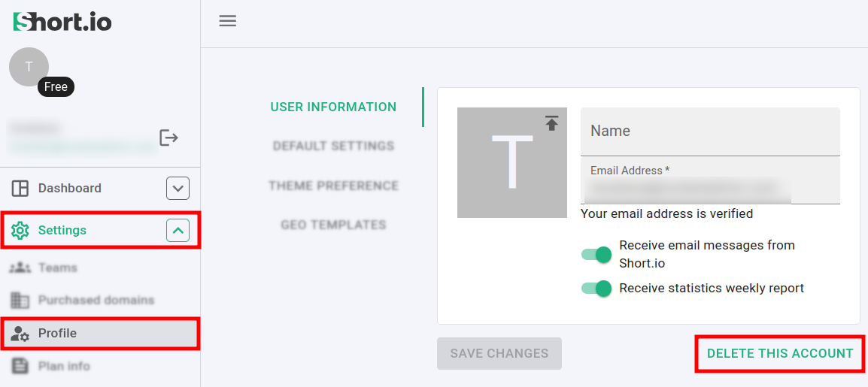Viewport: 868px width, 387px height.
Task: Click Delete This Account button
Action: [780, 353]
